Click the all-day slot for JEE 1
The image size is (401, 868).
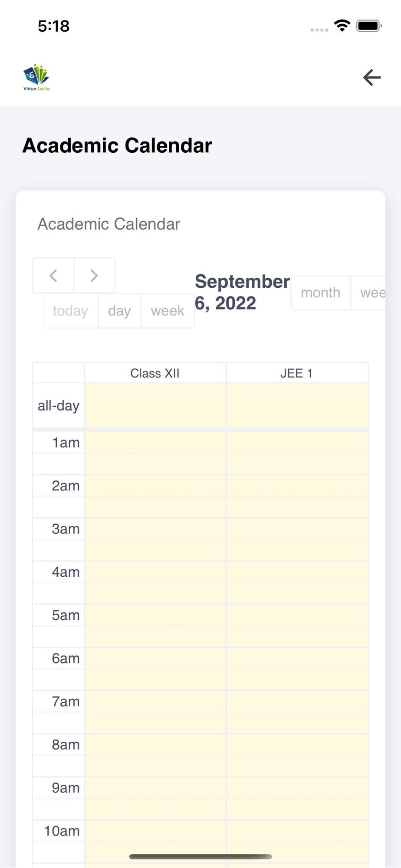coord(297,405)
